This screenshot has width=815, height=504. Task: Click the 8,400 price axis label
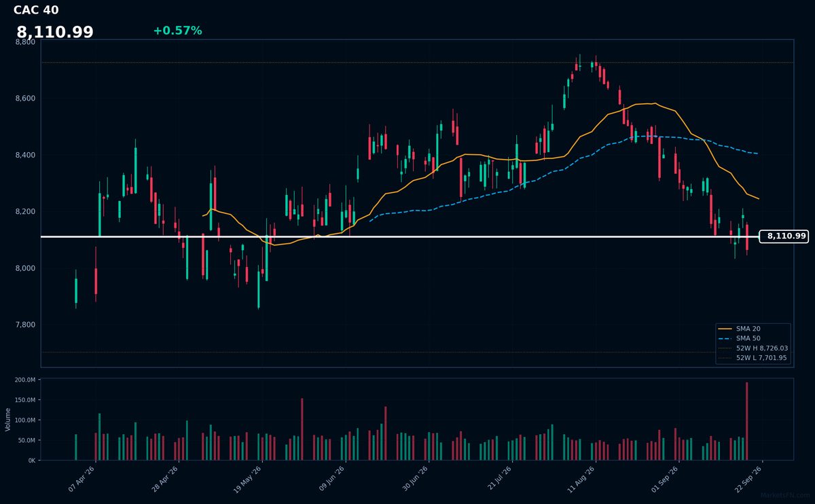click(x=25, y=155)
